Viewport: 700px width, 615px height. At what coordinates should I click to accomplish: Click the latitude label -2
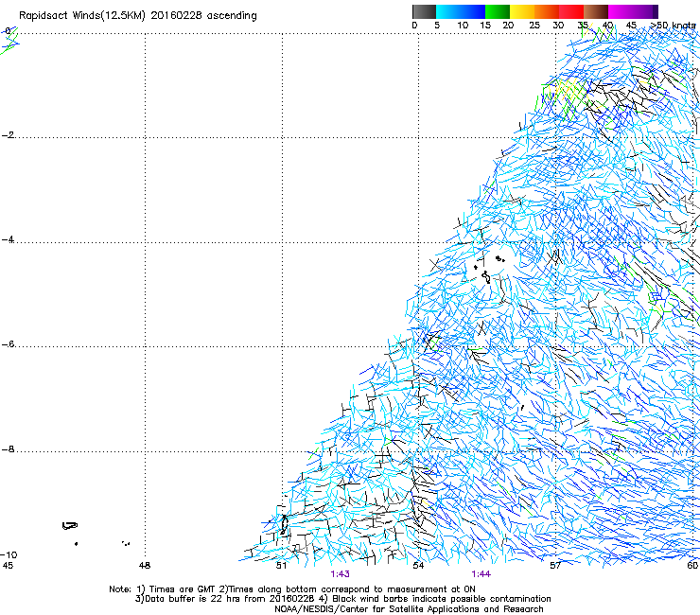pos(9,135)
